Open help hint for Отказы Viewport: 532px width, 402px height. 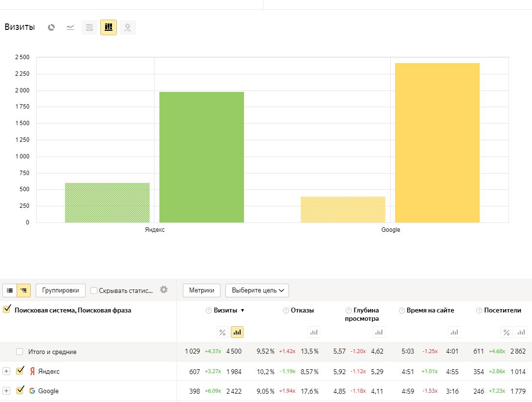click(x=286, y=311)
